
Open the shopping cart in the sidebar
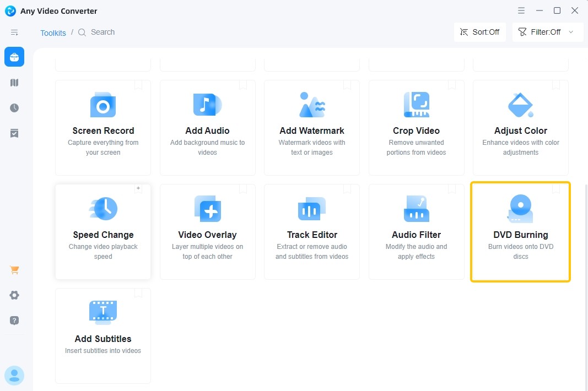click(14, 270)
